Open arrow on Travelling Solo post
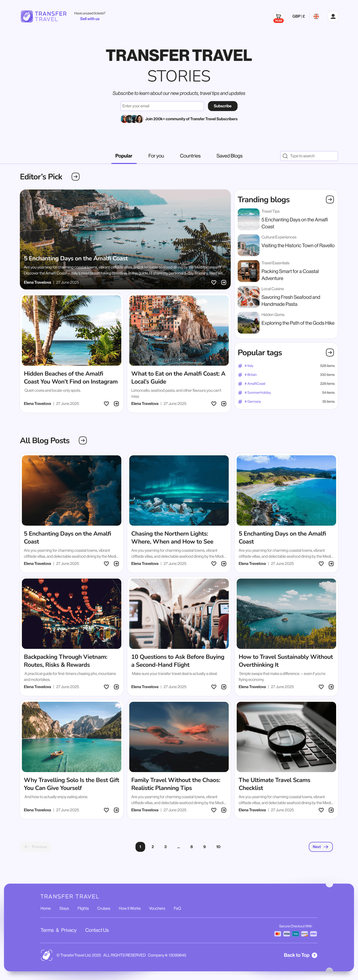This screenshot has width=358, height=980. 116,810
